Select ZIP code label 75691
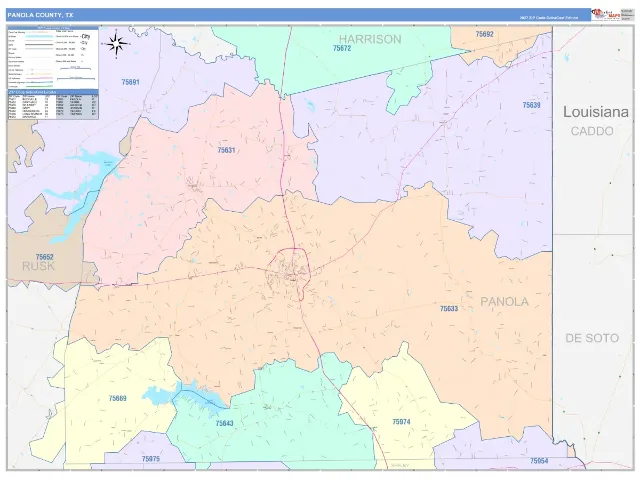Viewport: 640px width, 480px height. point(131,82)
